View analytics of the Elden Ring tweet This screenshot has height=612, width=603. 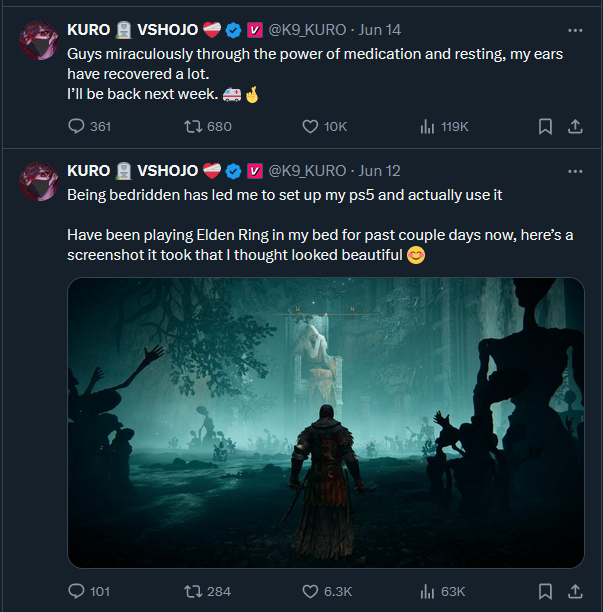click(429, 591)
